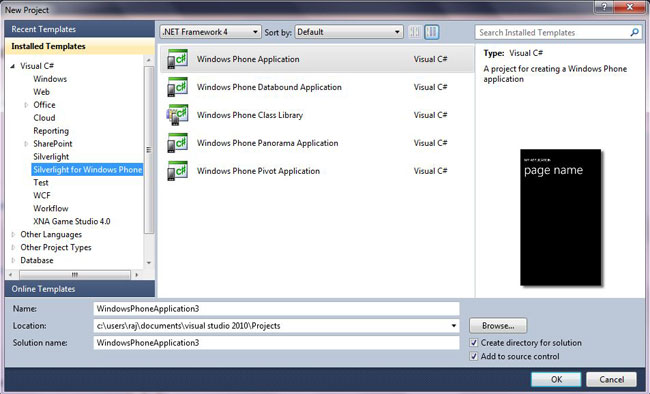The width and height of the screenshot is (650, 394).
Task: Select the Cloud category
Action: click(x=44, y=118)
